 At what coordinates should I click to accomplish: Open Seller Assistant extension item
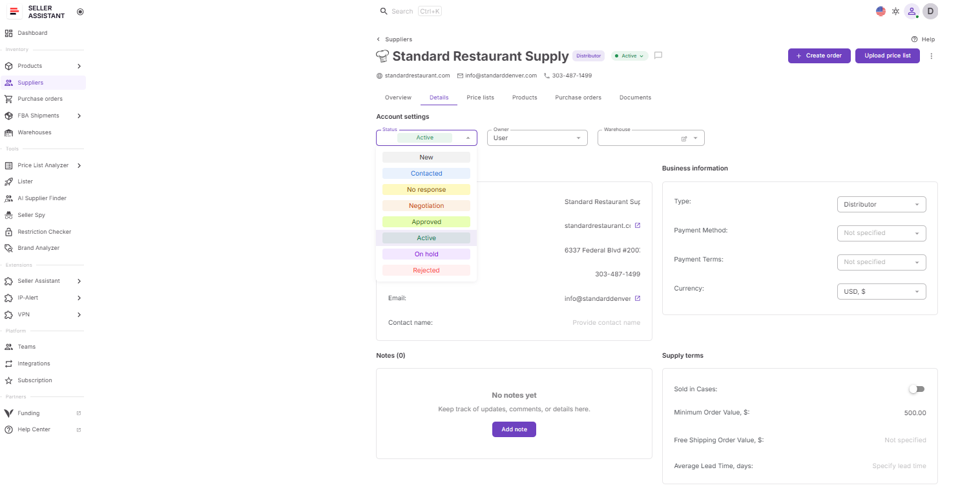[43, 281]
